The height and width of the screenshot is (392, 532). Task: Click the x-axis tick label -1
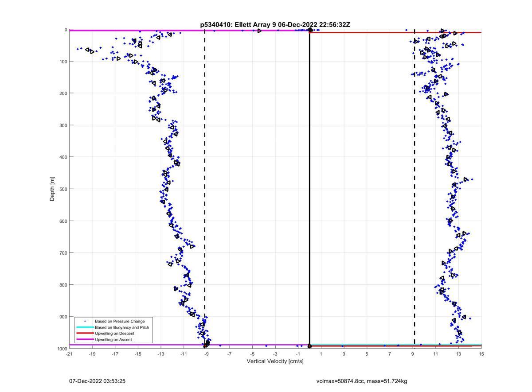point(298,354)
